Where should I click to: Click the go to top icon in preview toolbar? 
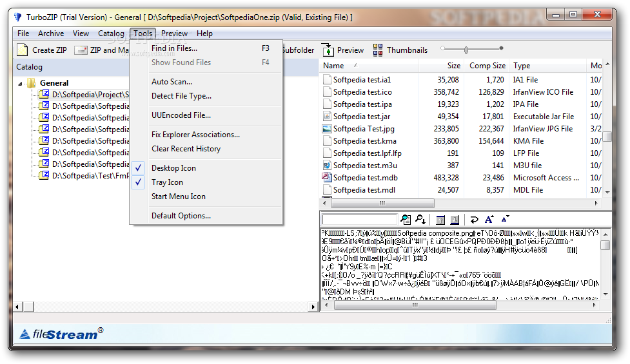440,220
